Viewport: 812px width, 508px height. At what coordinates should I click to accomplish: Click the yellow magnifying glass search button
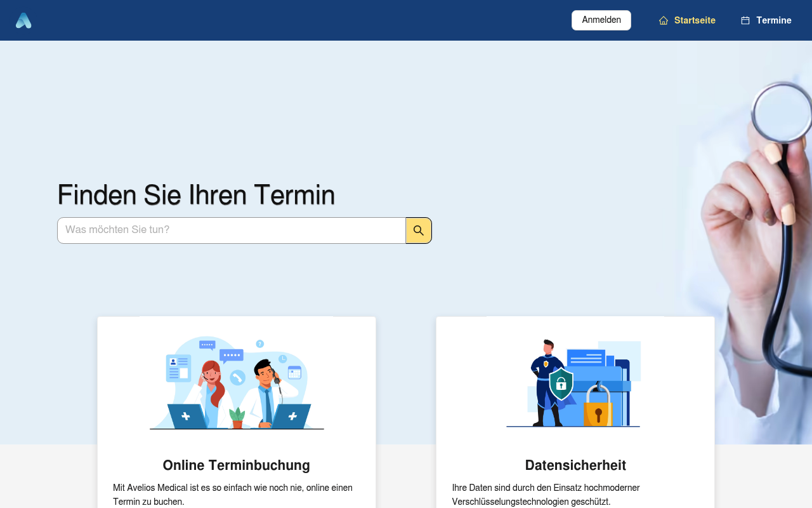coord(419,231)
